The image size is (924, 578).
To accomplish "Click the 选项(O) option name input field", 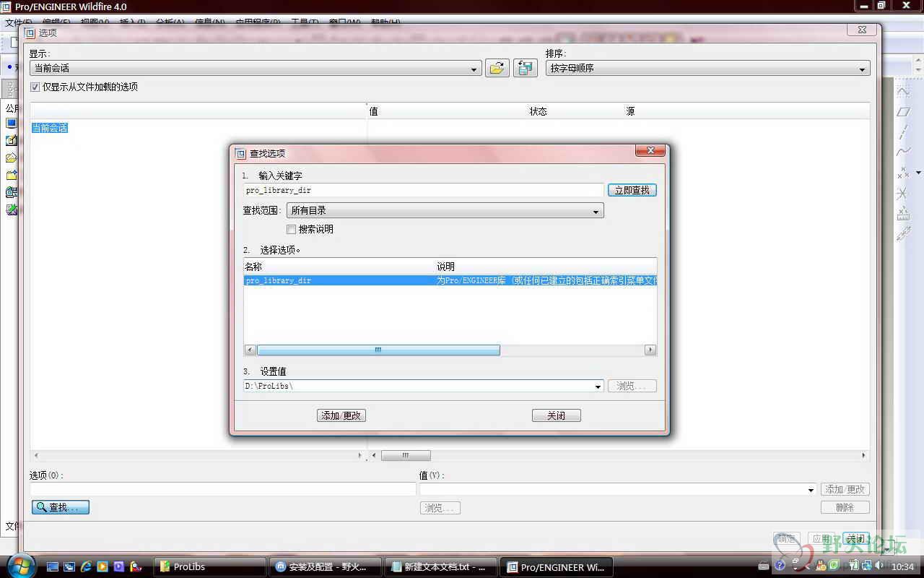I will 222,489.
